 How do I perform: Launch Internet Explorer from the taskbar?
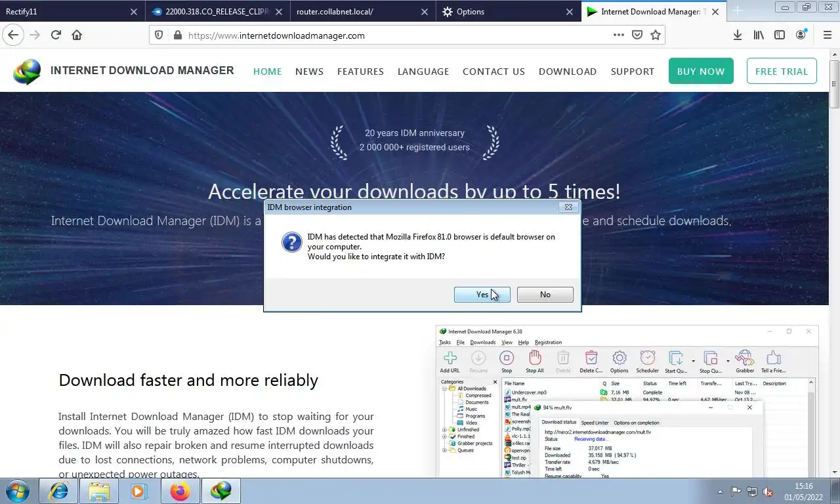[x=58, y=491]
